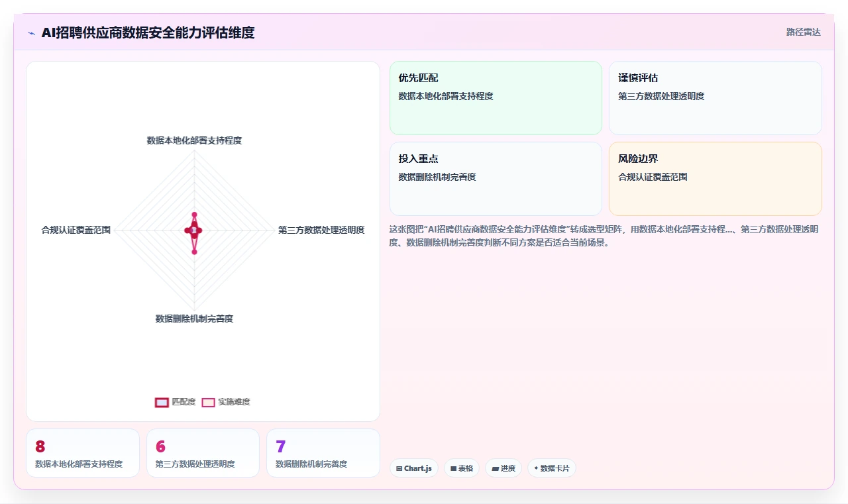Image resolution: width=848 pixels, height=504 pixels.
Task: Select the 数据卡片 chip
Action: point(552,468)
